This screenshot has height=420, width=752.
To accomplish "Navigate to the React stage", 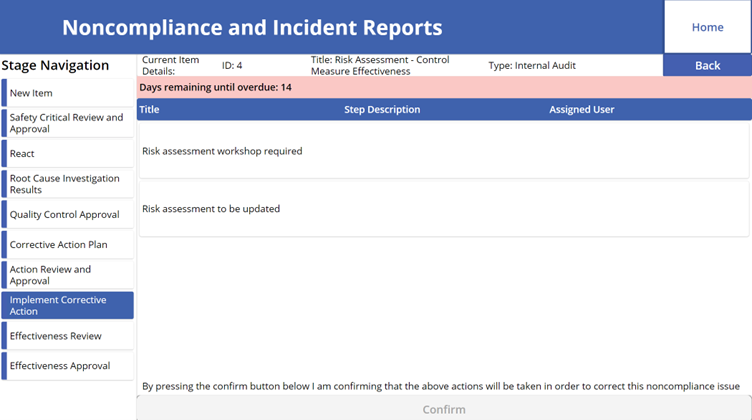I will [68, 153].
